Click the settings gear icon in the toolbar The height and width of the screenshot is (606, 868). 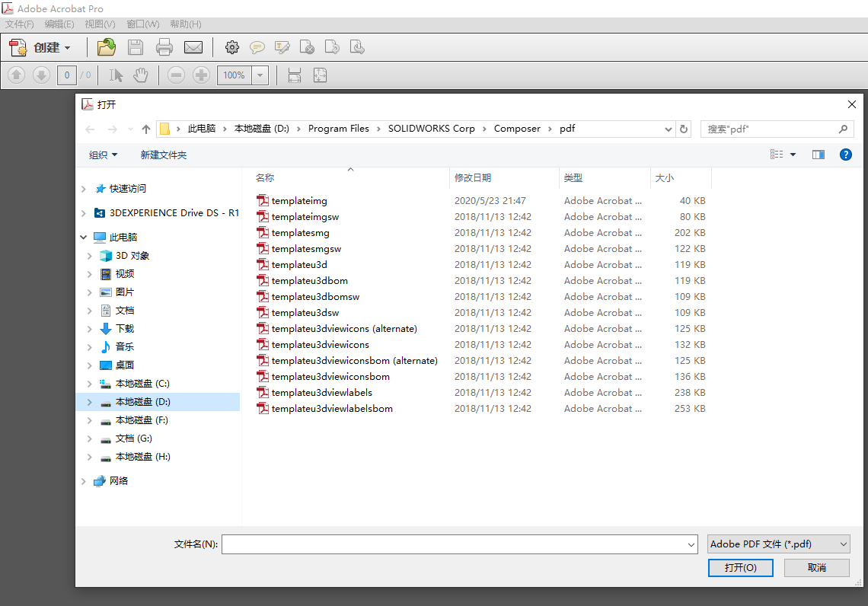232,47
